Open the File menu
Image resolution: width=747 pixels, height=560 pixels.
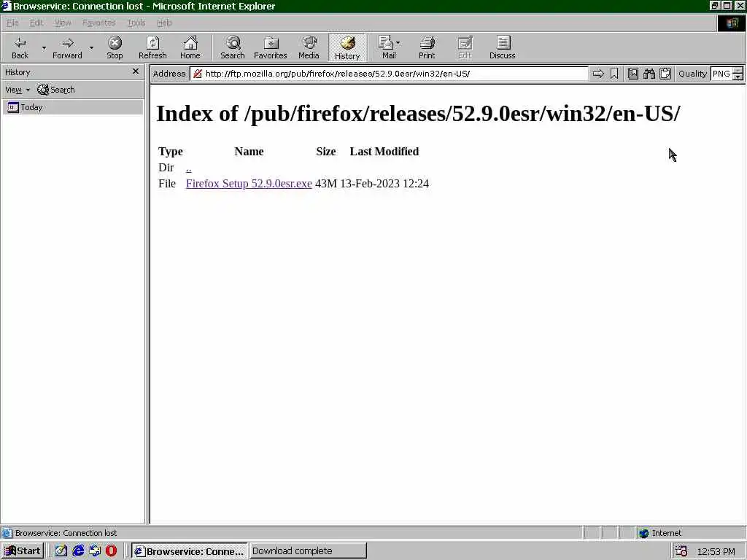click(x=12, y=23)
